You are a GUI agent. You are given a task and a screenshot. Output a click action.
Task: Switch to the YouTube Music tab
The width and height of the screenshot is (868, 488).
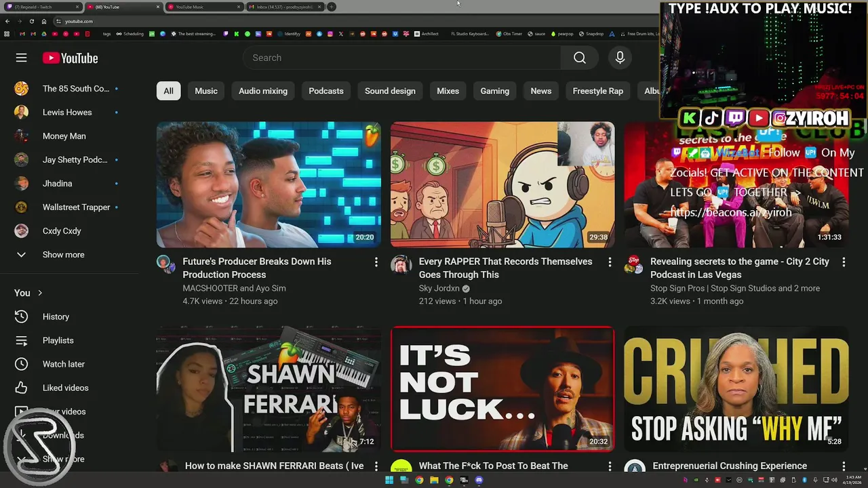[203, 7]
